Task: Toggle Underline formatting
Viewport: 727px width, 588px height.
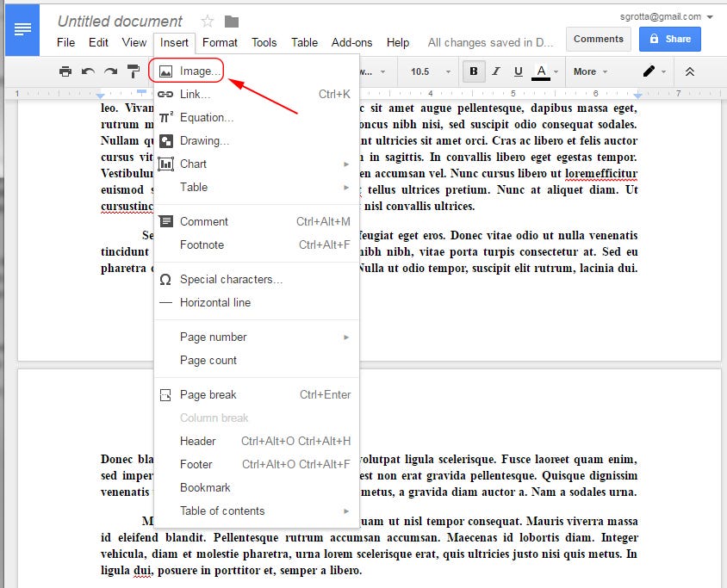Action: click(x=519, y=71)
